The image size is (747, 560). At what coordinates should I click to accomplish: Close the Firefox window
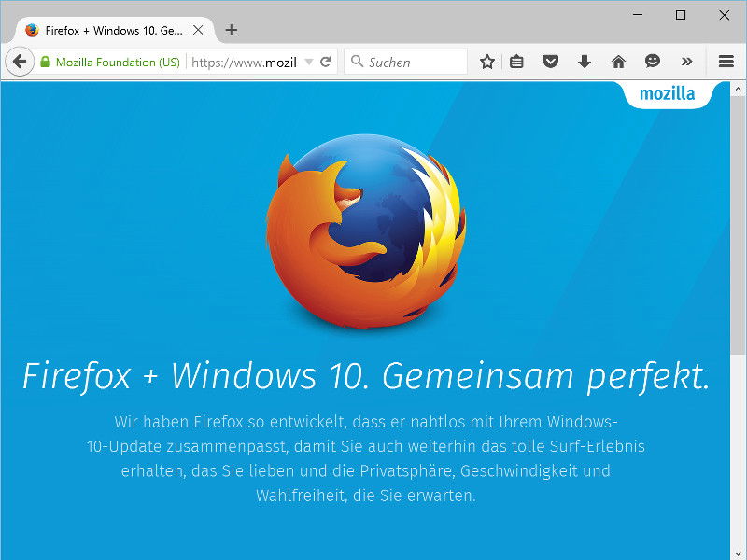coord(725,15)
